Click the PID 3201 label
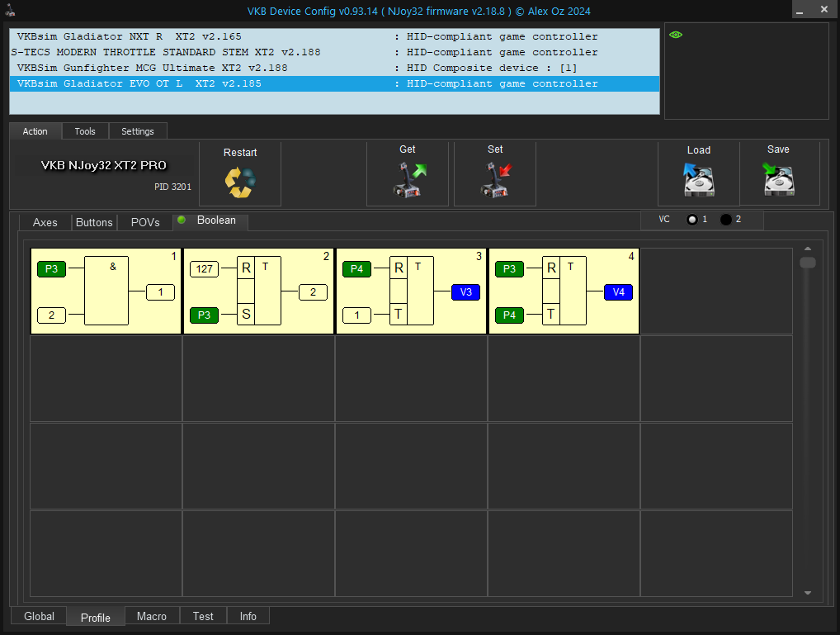840x635 pixels. click(172, 187)
